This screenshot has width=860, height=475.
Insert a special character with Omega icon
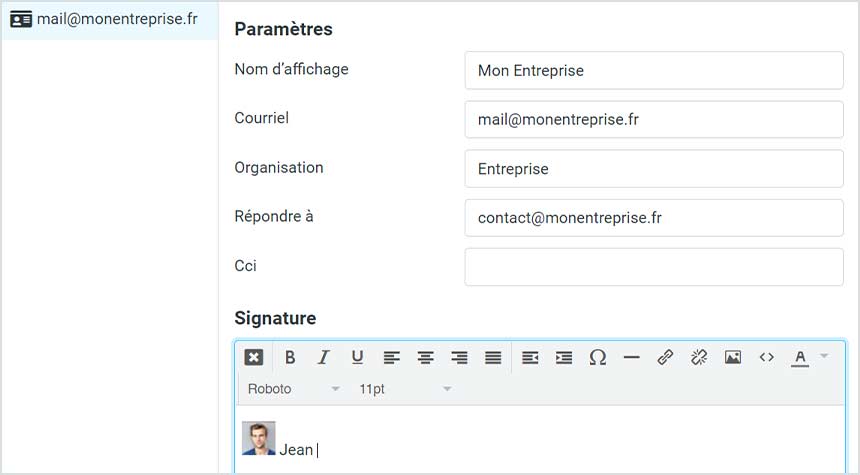[x=597, y=358]
